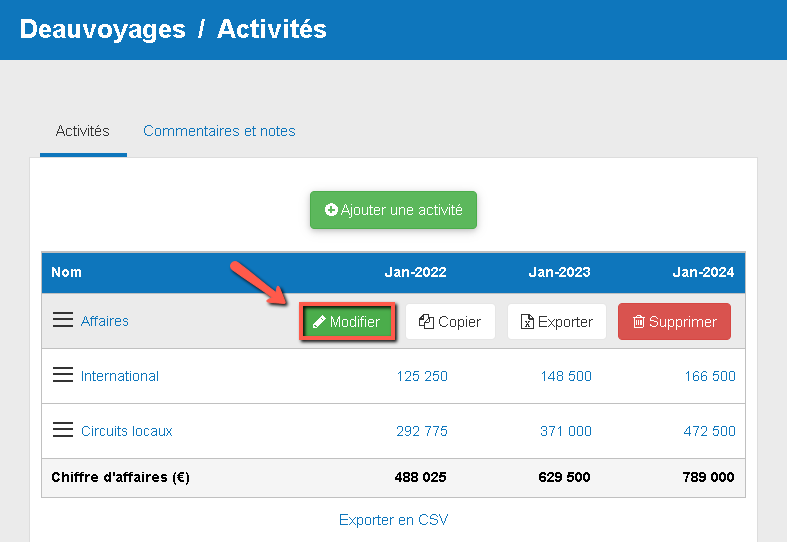
Task: Switch to Commentaires et notes tab
Action: (x=219, y=131)
